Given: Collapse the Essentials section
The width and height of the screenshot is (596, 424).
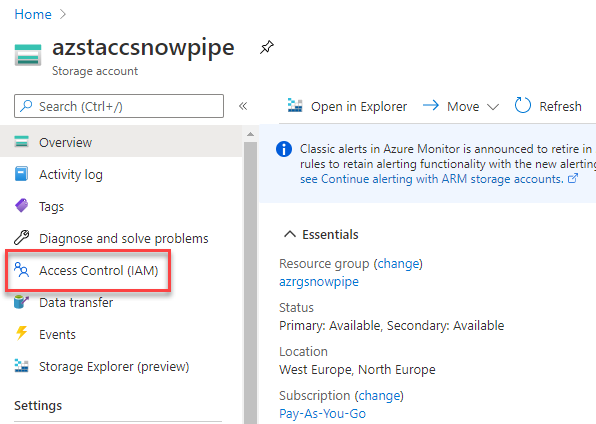Looking at the screenshot, I should (290, 234).
